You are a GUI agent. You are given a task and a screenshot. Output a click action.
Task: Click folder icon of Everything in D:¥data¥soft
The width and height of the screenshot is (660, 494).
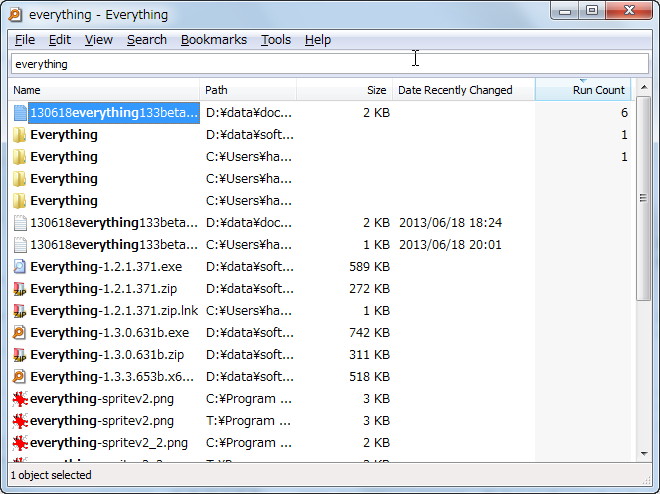(19, 135)
